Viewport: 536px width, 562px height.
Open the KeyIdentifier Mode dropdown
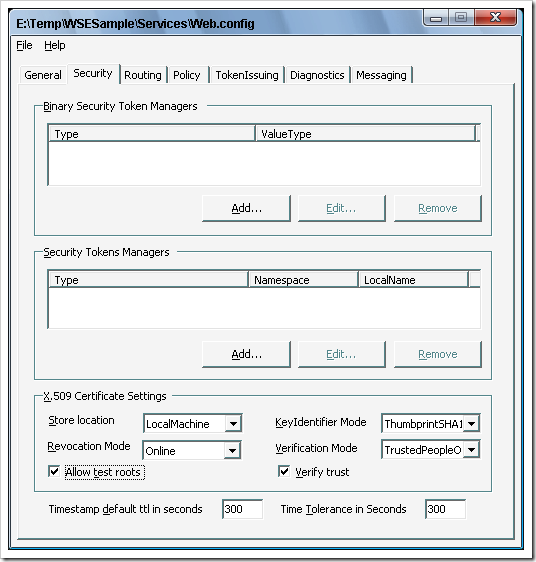click(472, 424)
